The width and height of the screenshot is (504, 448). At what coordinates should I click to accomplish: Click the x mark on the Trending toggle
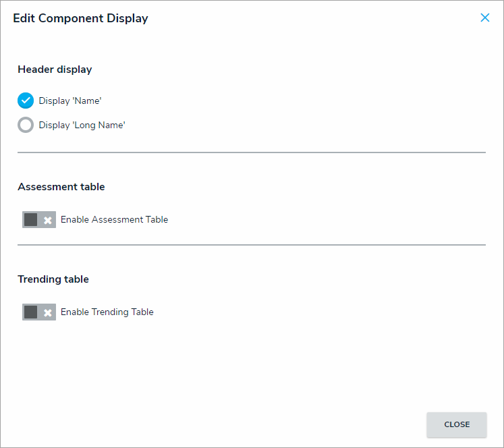48,312
